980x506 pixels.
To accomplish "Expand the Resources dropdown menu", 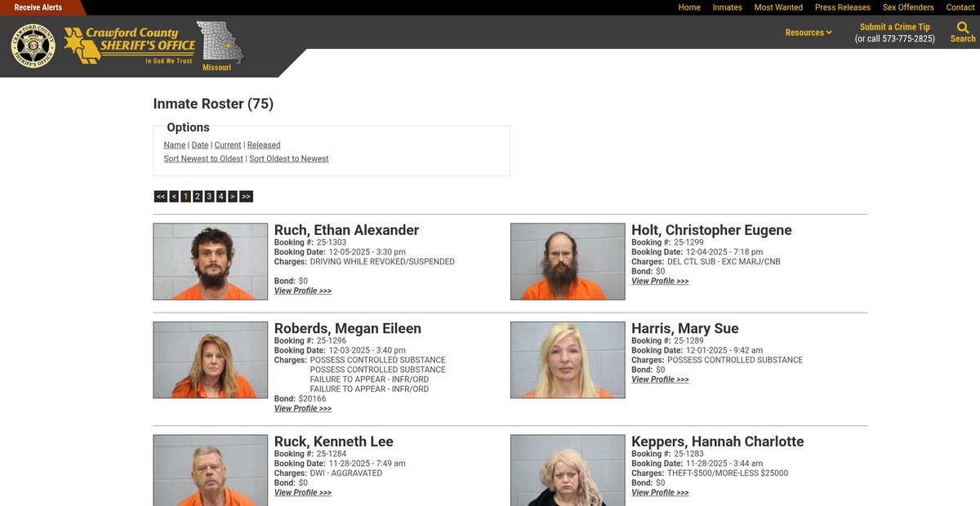I will coord(808,33).
